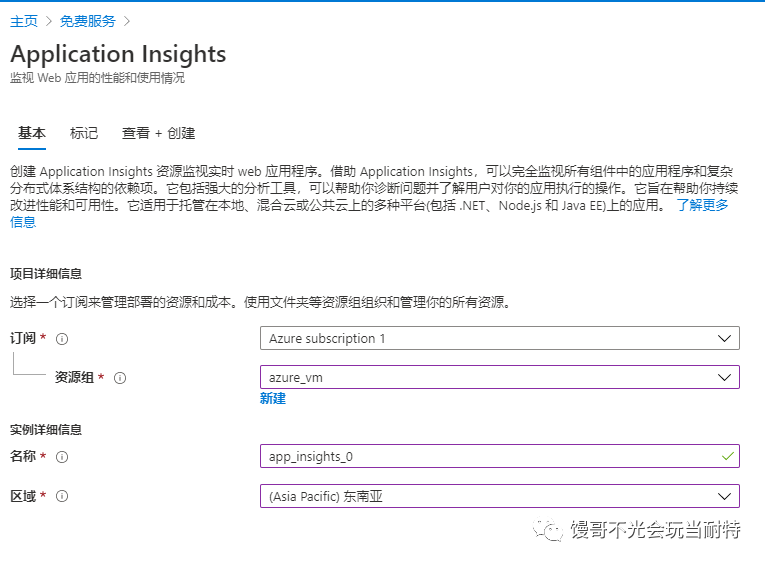
Task: Open the 了解更多信息 link
Action: coord(702,205)
